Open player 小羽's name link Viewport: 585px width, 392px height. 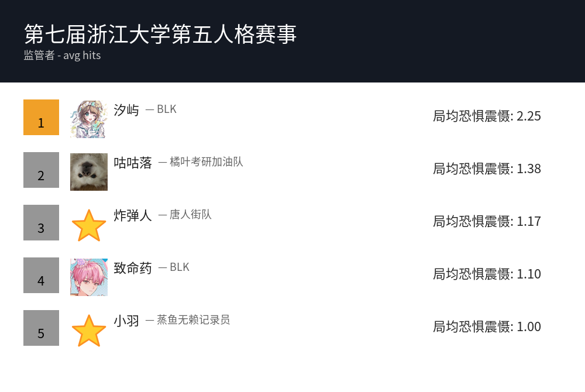click(126, 321)
